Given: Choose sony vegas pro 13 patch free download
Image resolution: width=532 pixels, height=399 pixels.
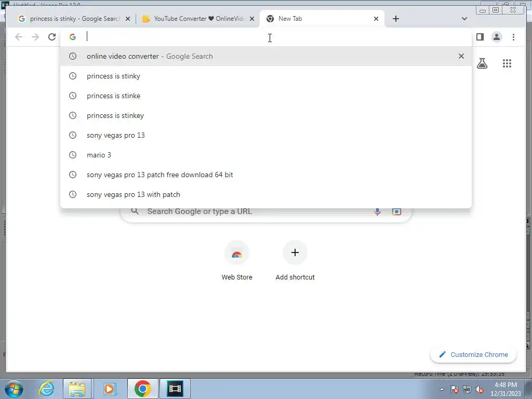Looking at the screenshot, I should click(x=265, y=175).
